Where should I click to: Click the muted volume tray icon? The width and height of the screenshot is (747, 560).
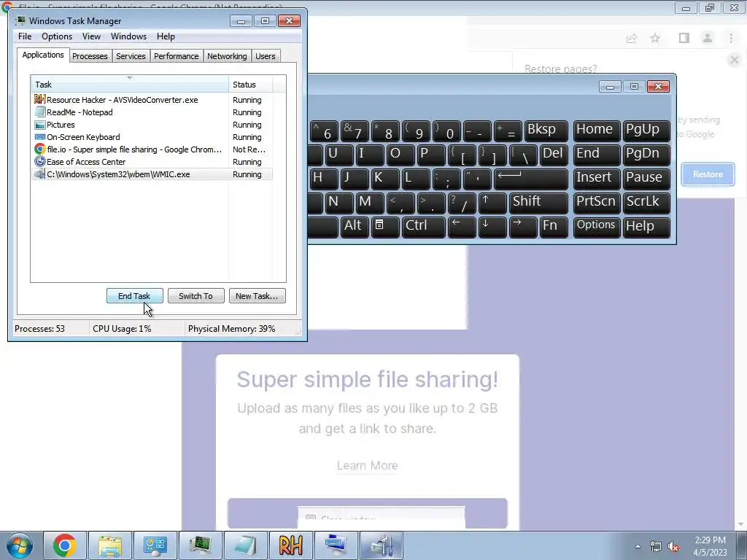[673, 547]
